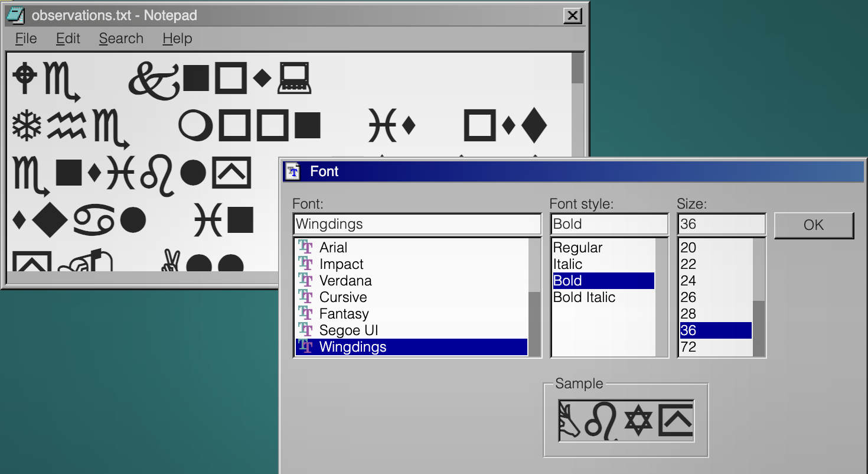The image size is (868, 474).
Task: Click the TrueType icon beside Cursive
Action: tap(305, 297)
